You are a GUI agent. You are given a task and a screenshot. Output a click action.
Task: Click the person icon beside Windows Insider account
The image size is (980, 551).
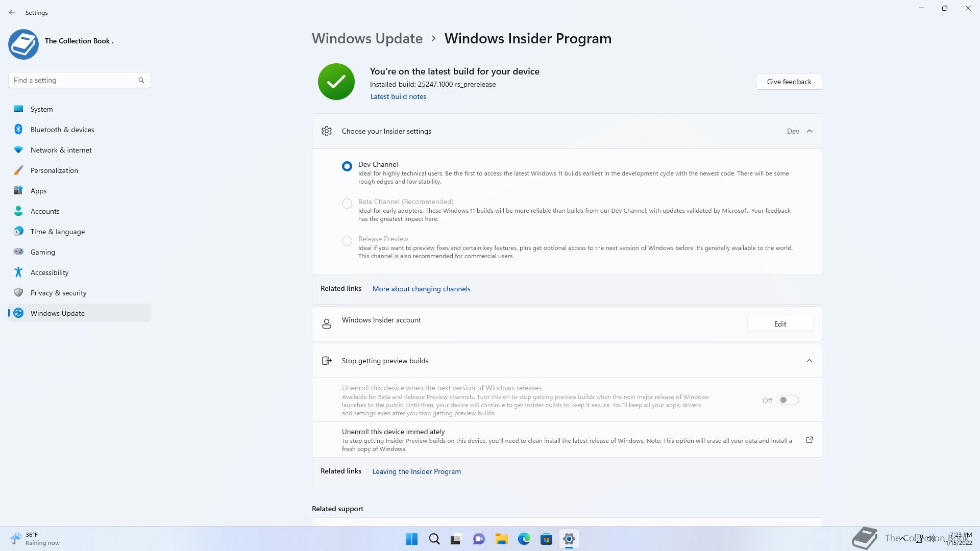pos(327,324)
